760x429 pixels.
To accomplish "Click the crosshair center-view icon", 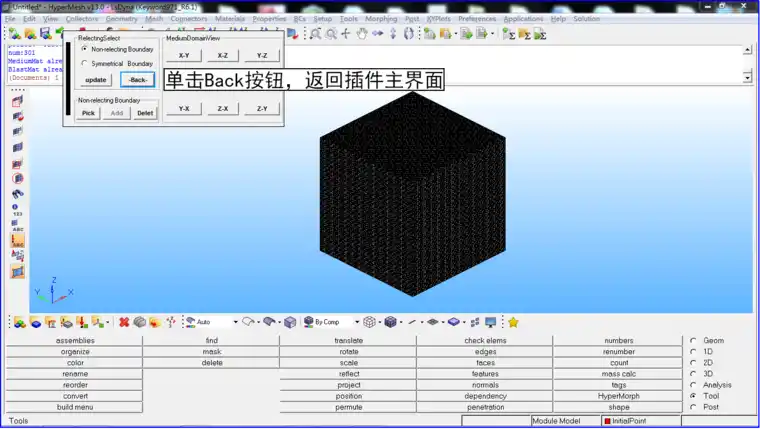I will [x=346, y=33].
